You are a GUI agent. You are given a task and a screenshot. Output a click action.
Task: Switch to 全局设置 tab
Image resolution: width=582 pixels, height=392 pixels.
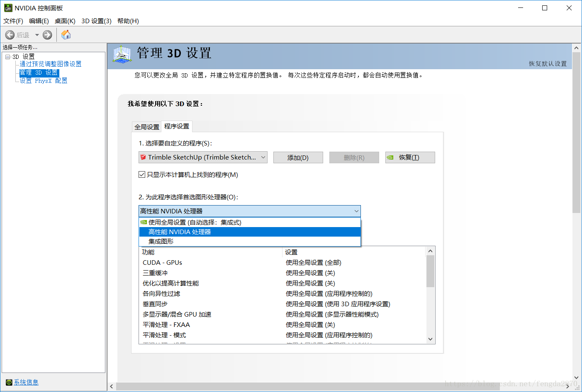pos(147,127)
